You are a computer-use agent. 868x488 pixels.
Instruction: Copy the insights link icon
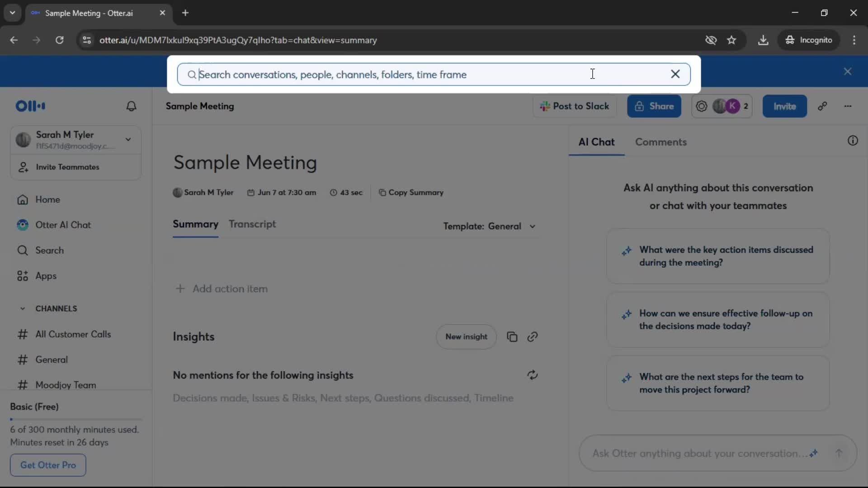[x=532, y=337]
